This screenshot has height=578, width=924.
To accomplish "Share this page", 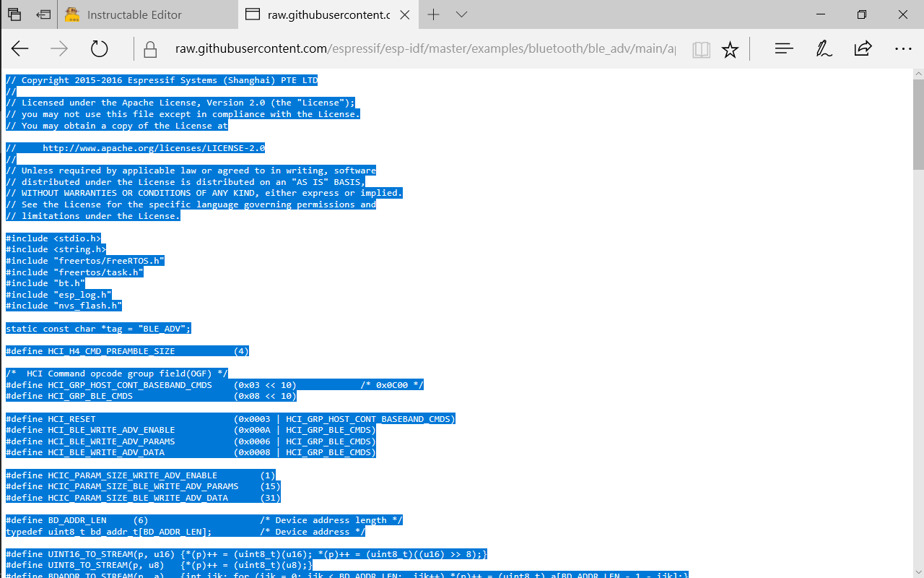I will point(863,49).
